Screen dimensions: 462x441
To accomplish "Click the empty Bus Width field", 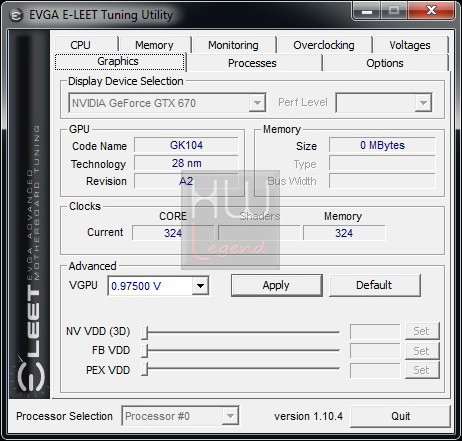I will click(382, 181).
